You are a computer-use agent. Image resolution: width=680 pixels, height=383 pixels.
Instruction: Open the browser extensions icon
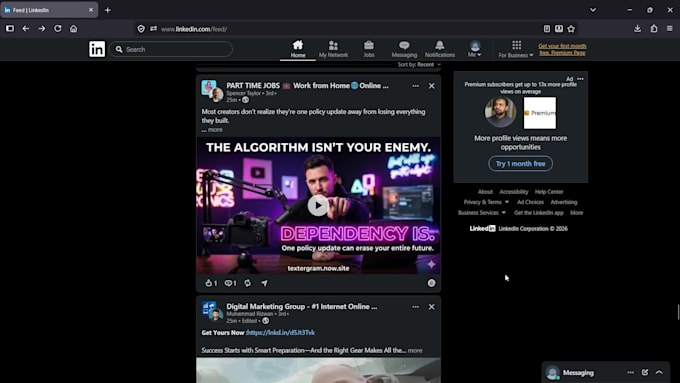click(x=654, y=29)
